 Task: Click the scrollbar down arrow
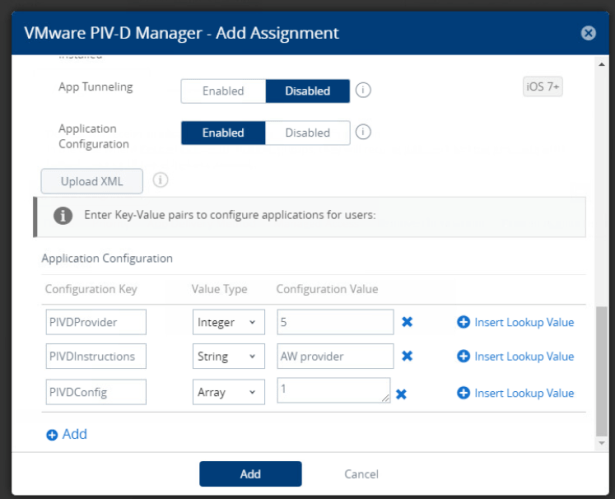pyautogui.click(x=601, y=443)
